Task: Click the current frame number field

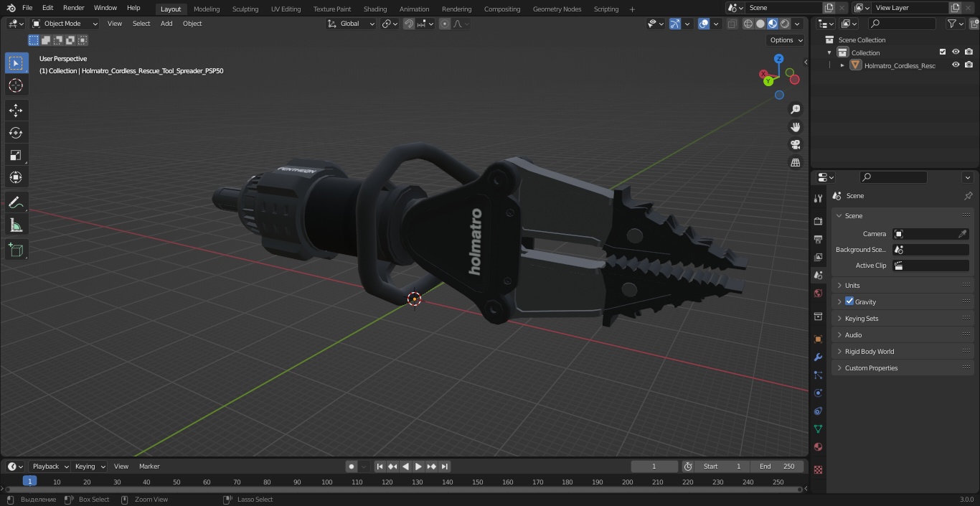Action: pos(654,467)
